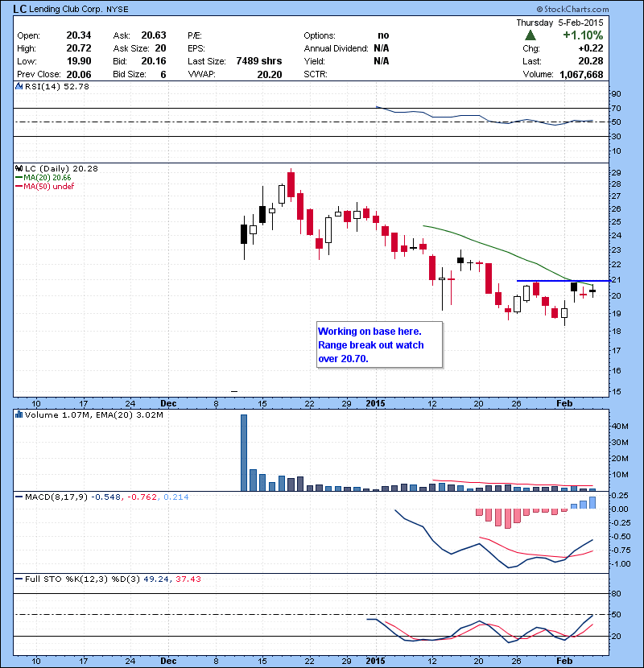Screen dimensions: 644x668
Task: Click the red MA(50) legend line
Action: click(x=19, y=186)
